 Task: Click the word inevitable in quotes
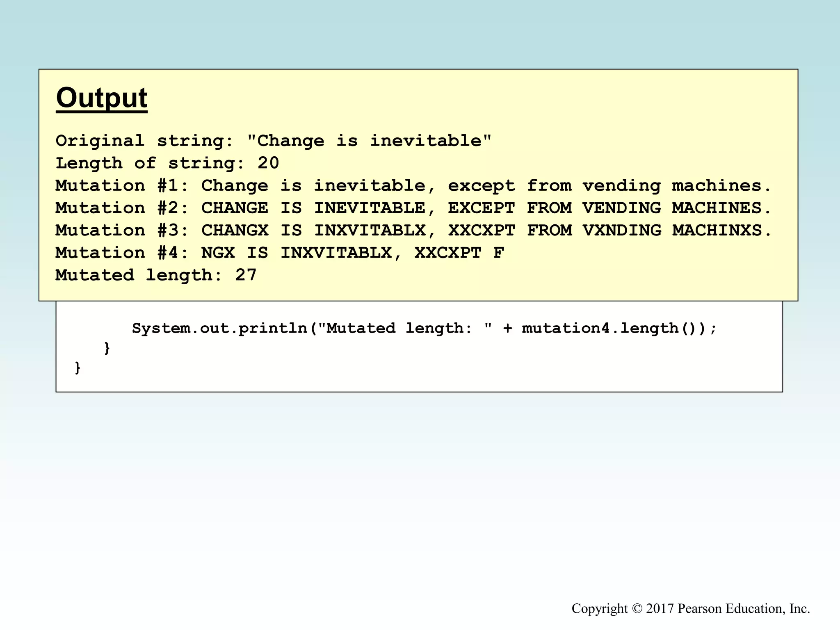tap(426, 141)
